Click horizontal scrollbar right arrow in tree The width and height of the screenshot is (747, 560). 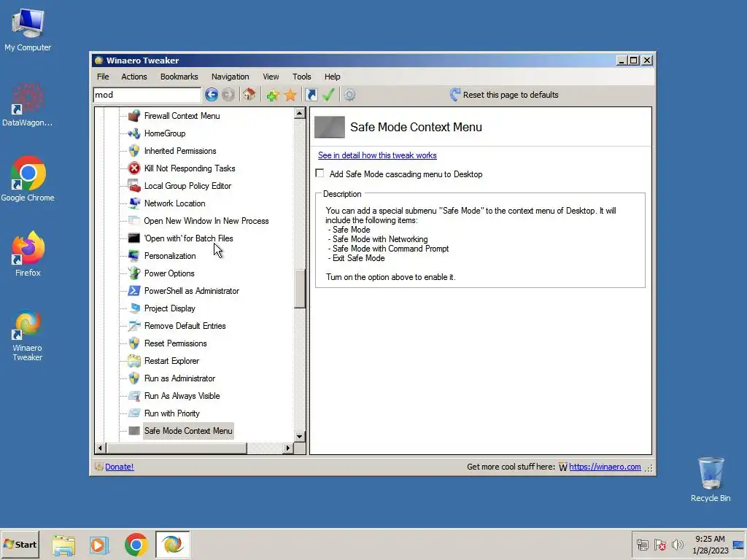point(287,448)
